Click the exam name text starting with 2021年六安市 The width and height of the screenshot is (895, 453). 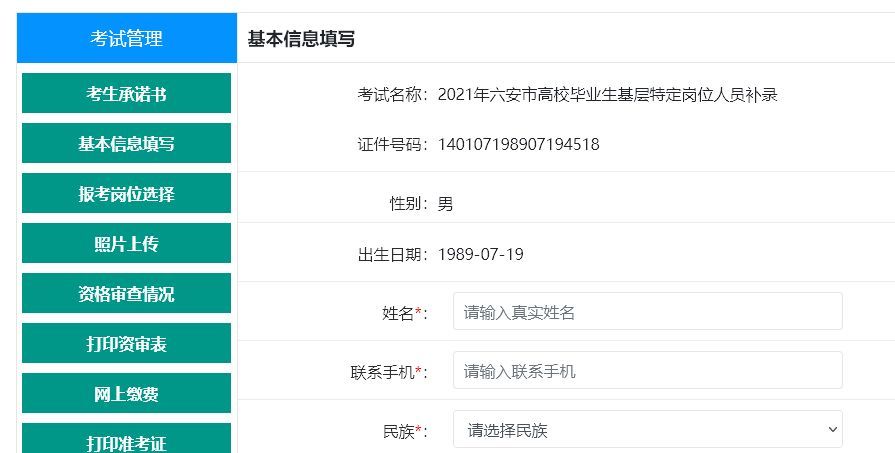tap(607, 95)
